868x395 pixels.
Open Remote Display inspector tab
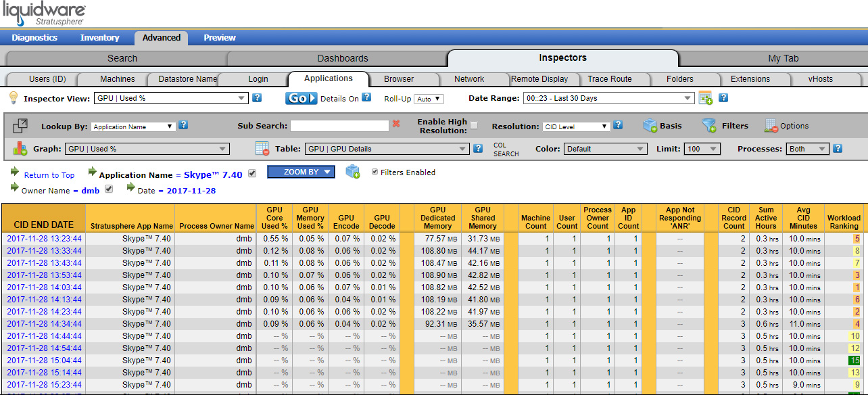click(x=539, y=79)
